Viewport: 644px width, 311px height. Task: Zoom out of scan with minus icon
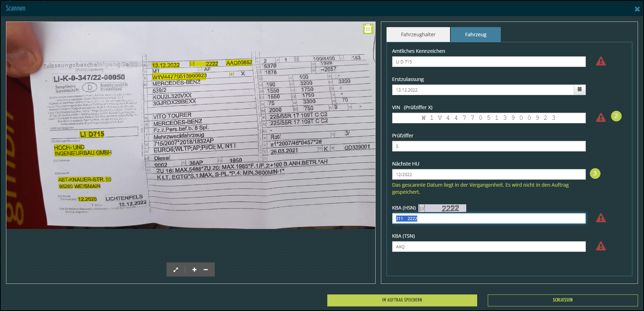206,270
